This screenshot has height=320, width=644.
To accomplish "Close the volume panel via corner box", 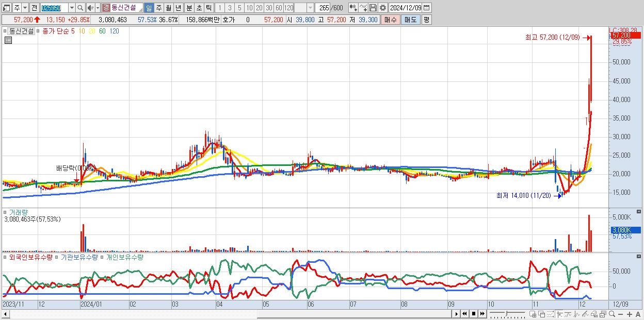I will click(639, 212).
